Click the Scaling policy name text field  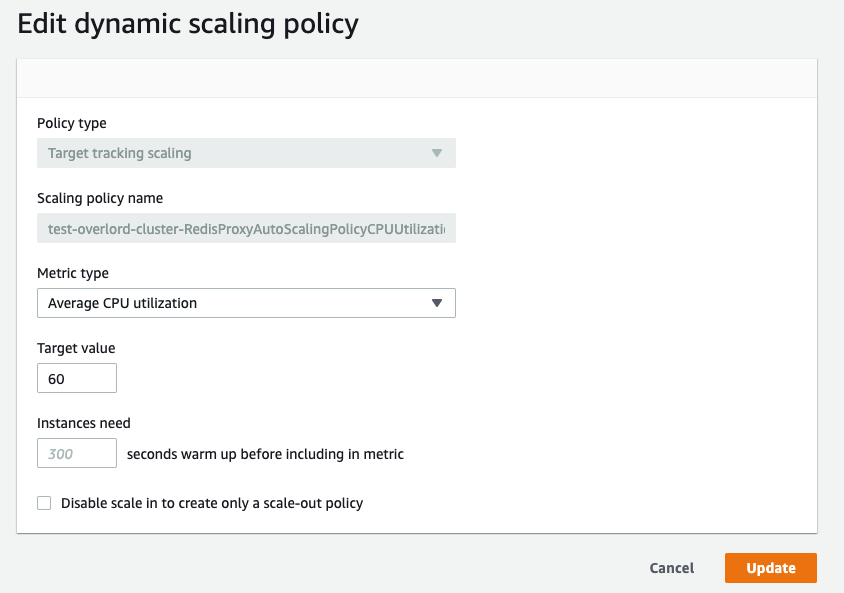tap(246, 228)
